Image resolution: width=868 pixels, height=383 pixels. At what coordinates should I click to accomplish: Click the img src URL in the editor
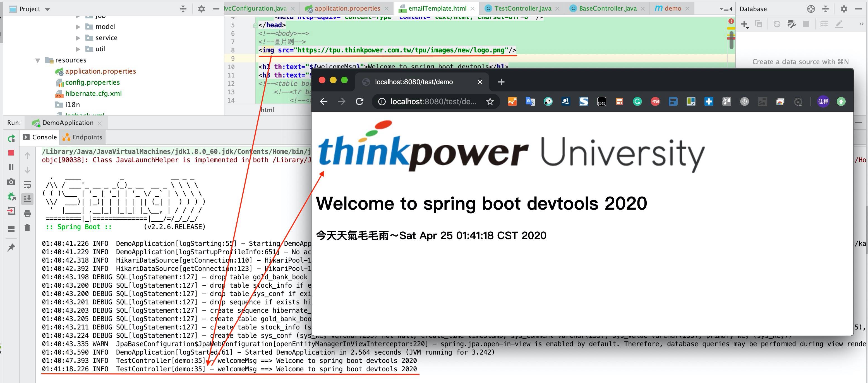point(401,50)
